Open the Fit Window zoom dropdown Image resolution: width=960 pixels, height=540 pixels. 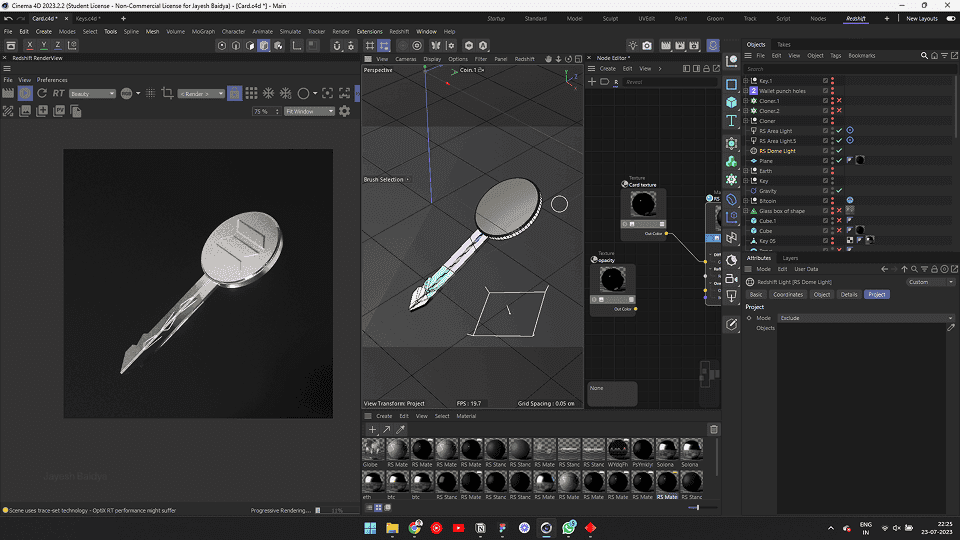tap(309, 111)
